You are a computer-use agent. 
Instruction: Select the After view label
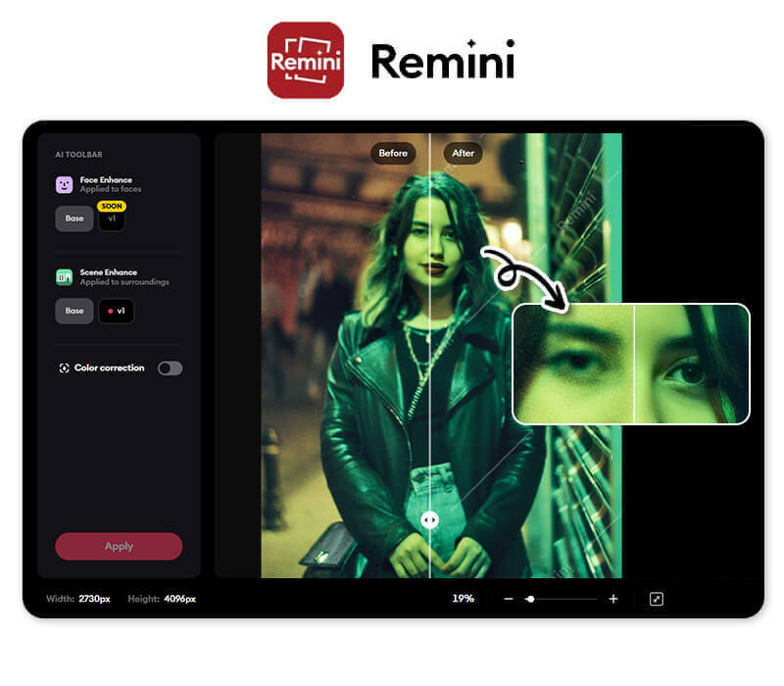[x=462, y=153]
